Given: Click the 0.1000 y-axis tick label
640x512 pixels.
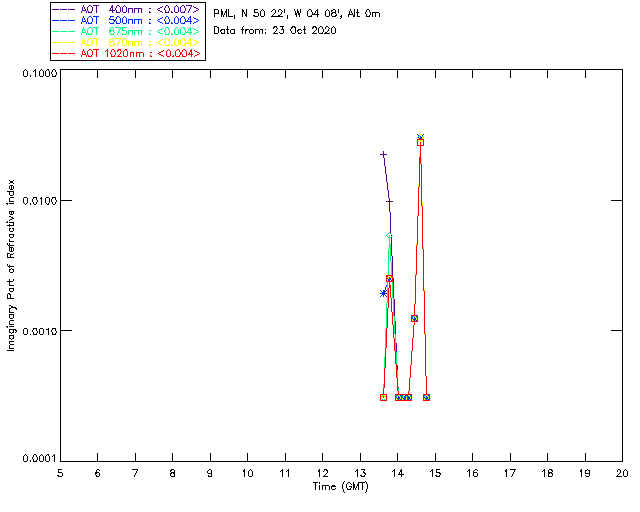Looking at the screenshot, I should pyautogui.click(x=39, y=73).
